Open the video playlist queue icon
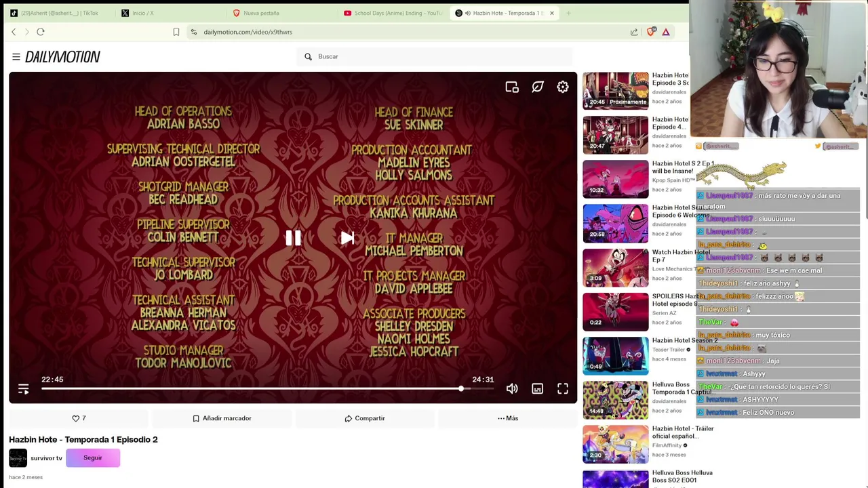This screenshot has height=488, width=868. [24, 389]
